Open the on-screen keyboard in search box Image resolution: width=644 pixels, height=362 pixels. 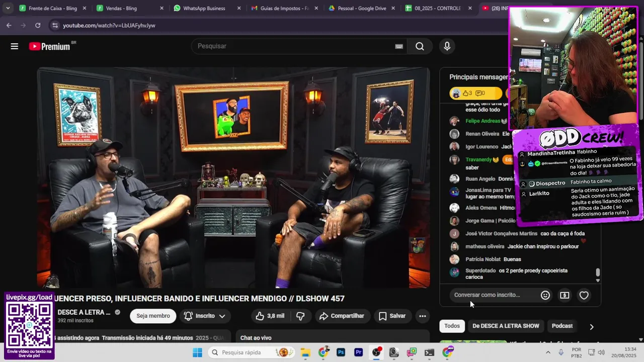tap(399, 46)
